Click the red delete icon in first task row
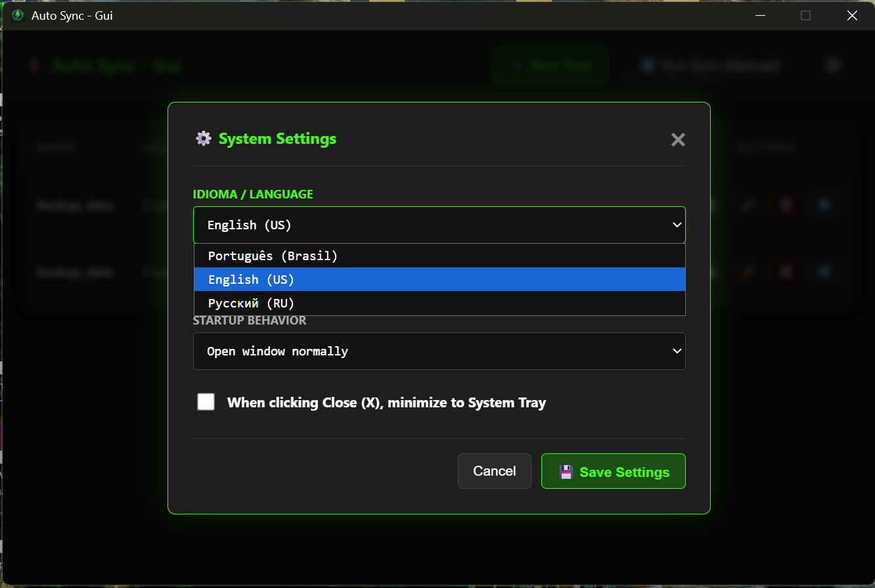875x588 pixels. pos(786,205)
